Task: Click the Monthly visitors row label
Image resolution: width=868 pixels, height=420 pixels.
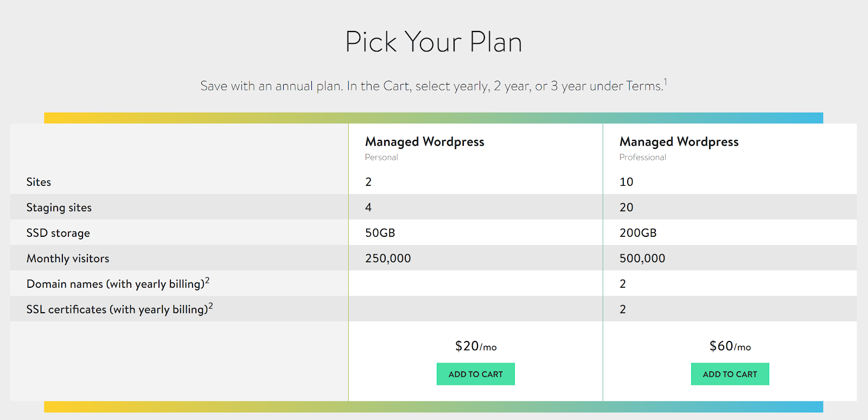Action: click(x=68, y=259)
